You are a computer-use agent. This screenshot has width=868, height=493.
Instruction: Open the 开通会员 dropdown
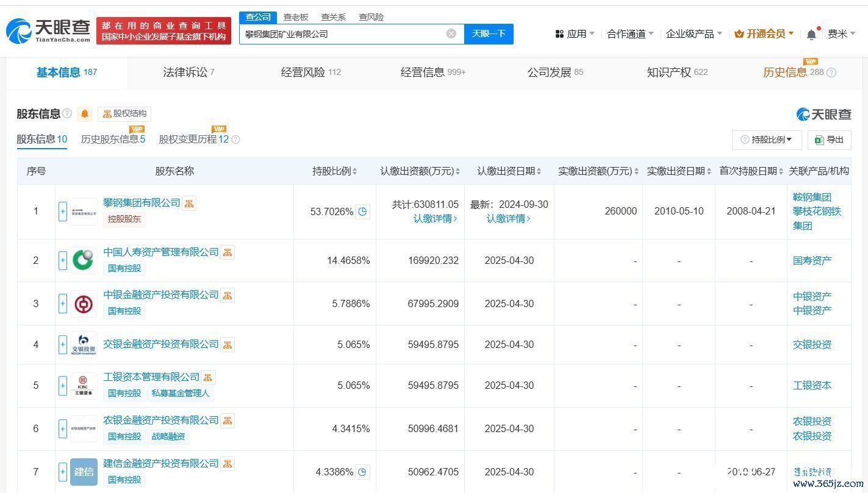coord(764,34)
